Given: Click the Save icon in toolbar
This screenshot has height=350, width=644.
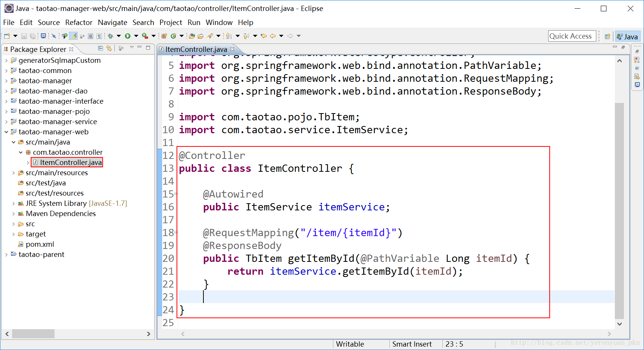Looking at the screenshot, I should 24,36.
